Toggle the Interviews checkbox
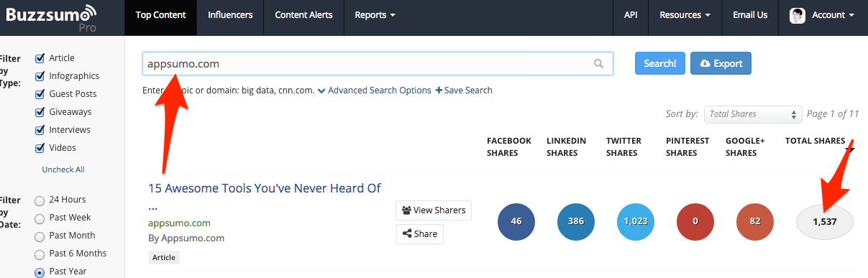The image size is (868, 278). click(x=40, y=130)
